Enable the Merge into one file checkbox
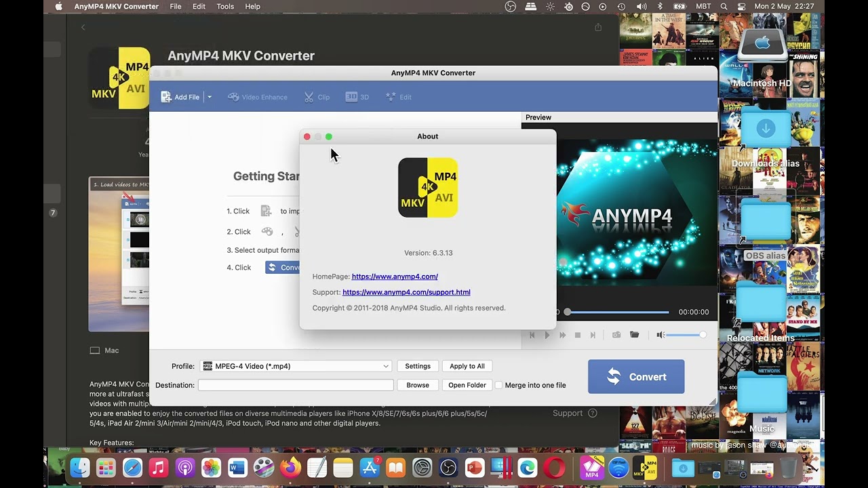 [x=498, y=385]
